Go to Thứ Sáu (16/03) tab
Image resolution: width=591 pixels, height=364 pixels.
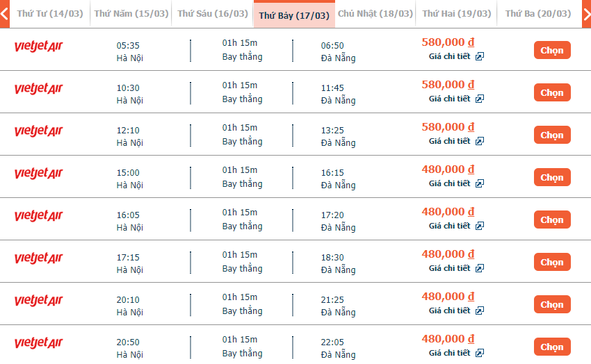(x=212, y=14)
